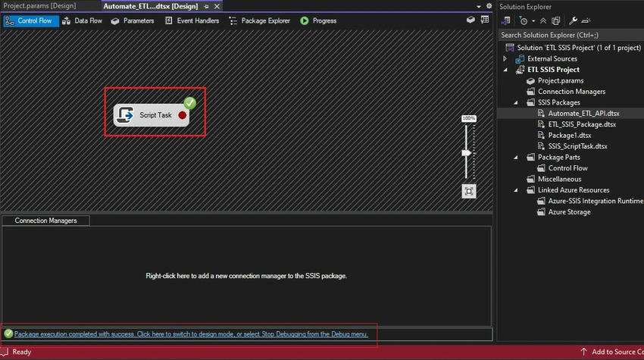
Task: Close the Automate_ETL...dtsx design tab
Action: pos(217,7)
